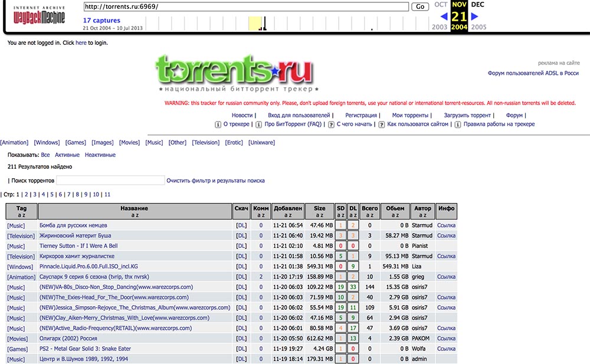This screenshot has width=590, height=364.
Task: Open 2003 year in Wayback calendar
Action: [x=440, y=27]
